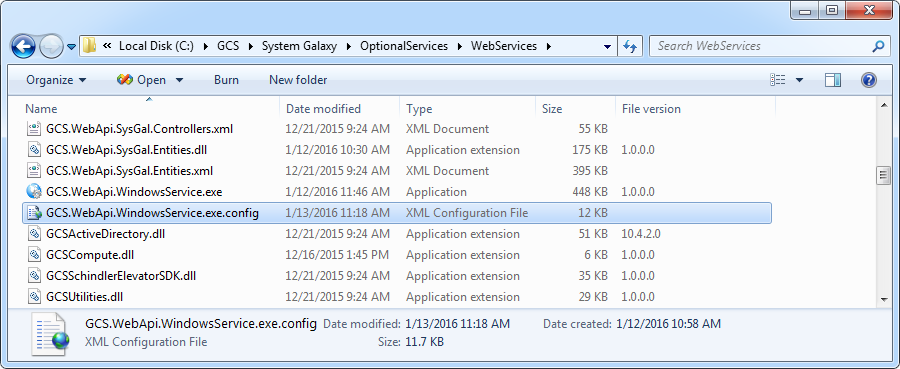Viewport: 900px width, 369px height.
Task: Click the GCS.WebApi.WindowsService.exe application icon
Action: click(x=34, y=192)
